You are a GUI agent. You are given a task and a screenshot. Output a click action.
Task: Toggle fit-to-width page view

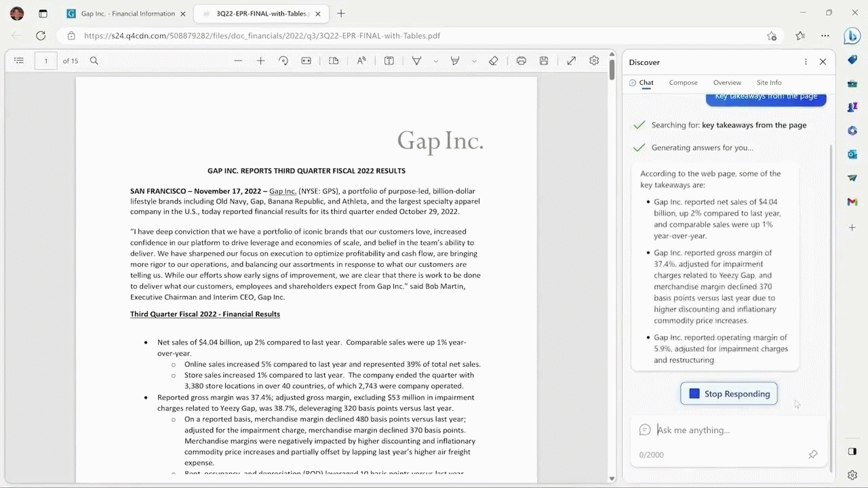(306, 60)
